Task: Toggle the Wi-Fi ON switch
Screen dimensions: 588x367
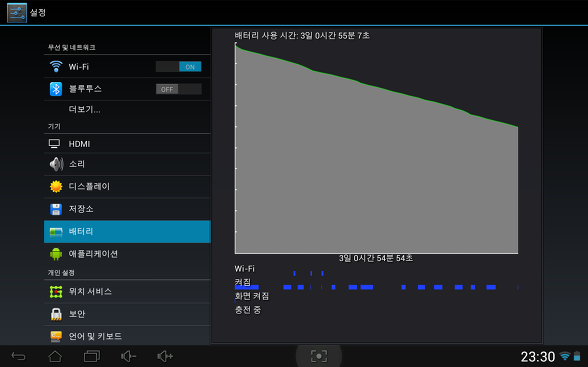Action: point(178,67)
